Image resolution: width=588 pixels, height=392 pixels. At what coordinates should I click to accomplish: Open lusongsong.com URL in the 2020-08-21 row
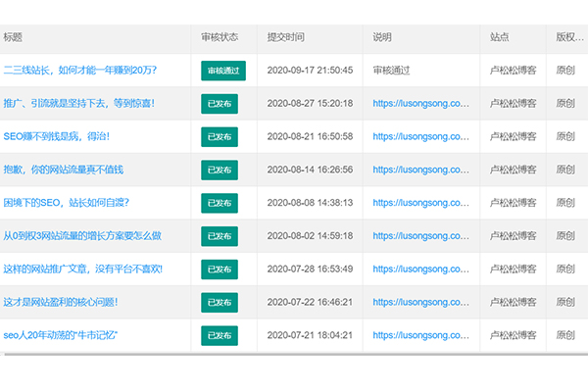[x=422, y=136]
